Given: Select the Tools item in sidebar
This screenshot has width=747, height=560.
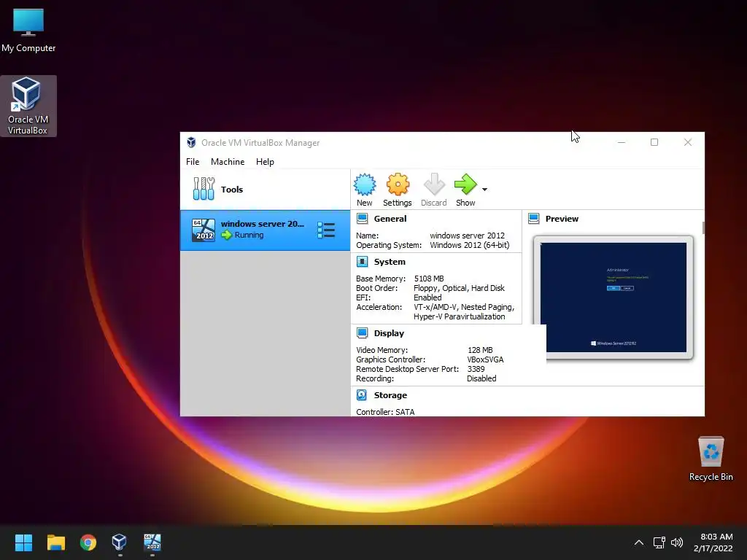Looking at the screenshot, I should coord(265,189).
